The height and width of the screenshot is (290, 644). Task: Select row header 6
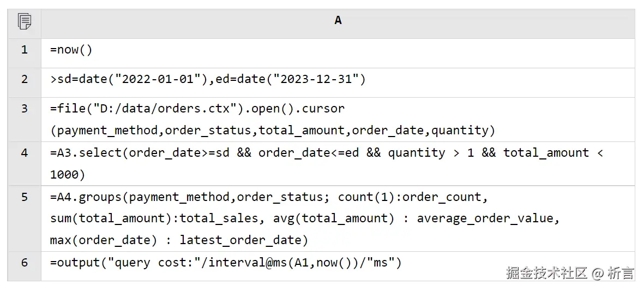(x=25, y=263)
